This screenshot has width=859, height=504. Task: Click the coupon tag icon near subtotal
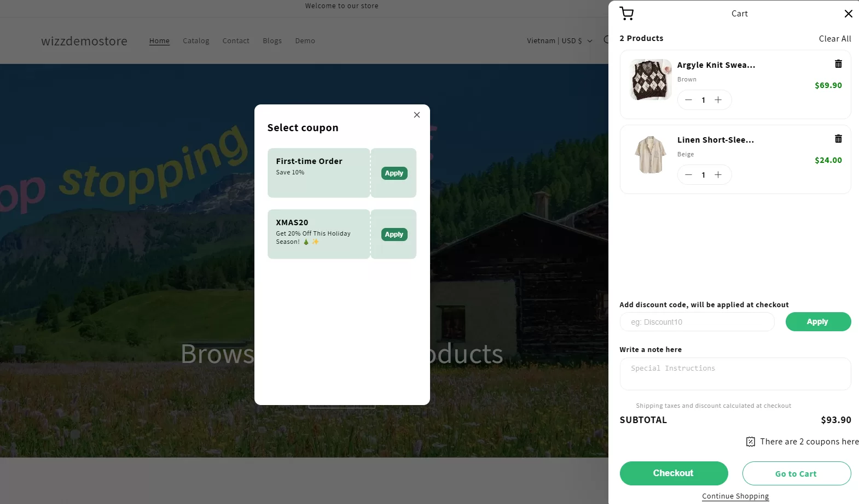pos(751,442)
